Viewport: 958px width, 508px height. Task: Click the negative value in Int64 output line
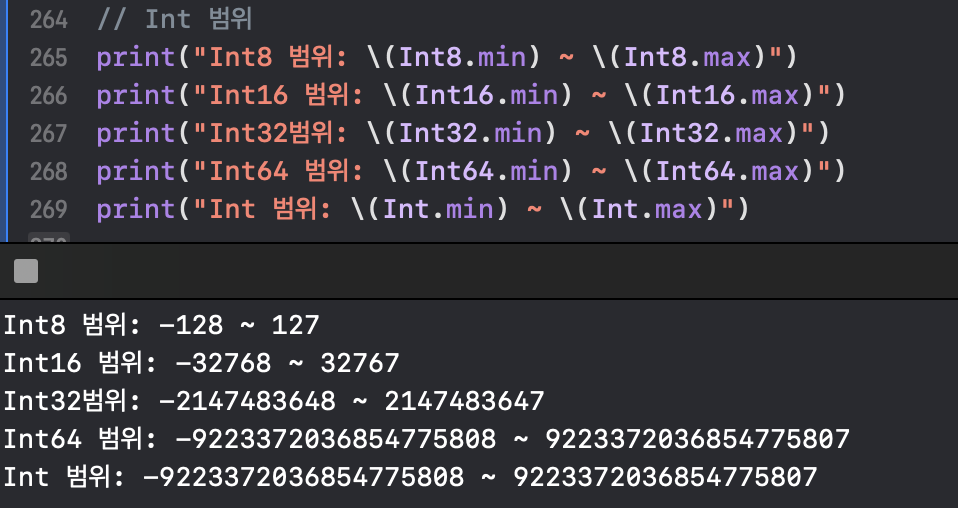point(335,439)
